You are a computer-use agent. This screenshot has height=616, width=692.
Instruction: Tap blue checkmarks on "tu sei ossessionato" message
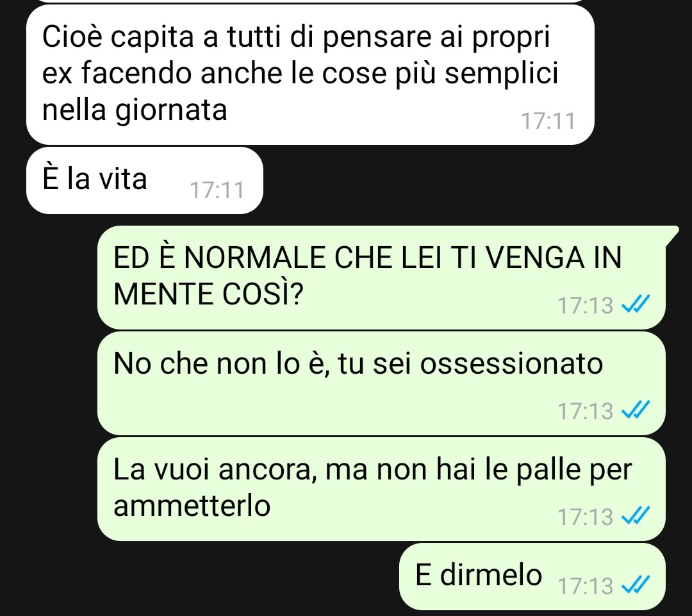[x=636, y=410]
